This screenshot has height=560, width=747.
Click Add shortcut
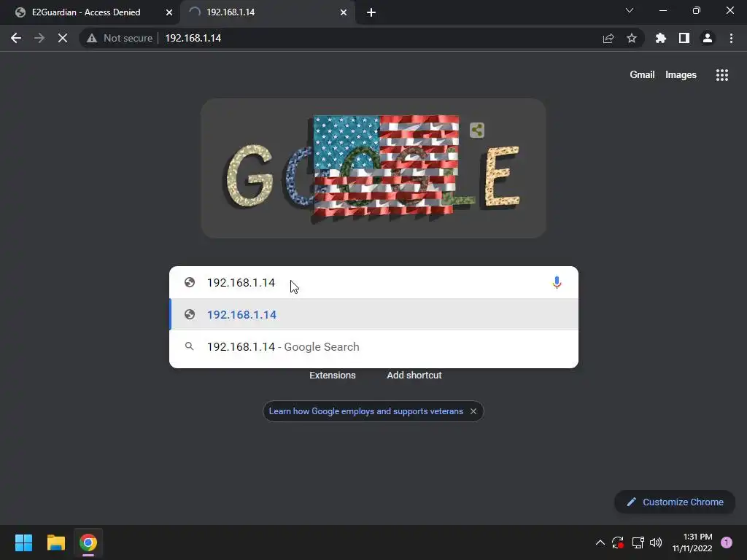(414, 376)
